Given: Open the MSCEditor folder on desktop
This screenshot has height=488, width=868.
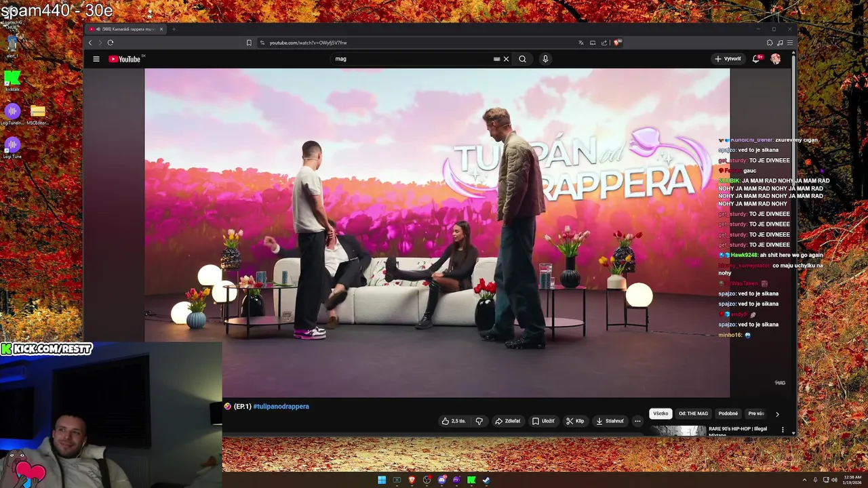Looking at the screenshot, I should coord(37,114).
